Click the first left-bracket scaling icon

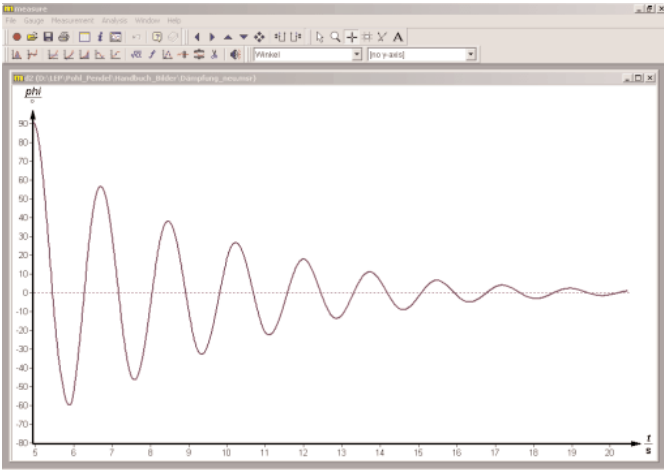[280, 37]
